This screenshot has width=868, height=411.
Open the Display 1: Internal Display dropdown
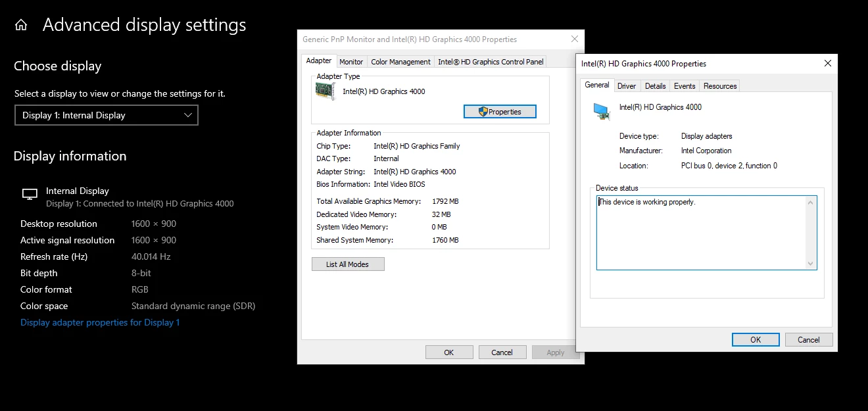click(x=106, y=115)
